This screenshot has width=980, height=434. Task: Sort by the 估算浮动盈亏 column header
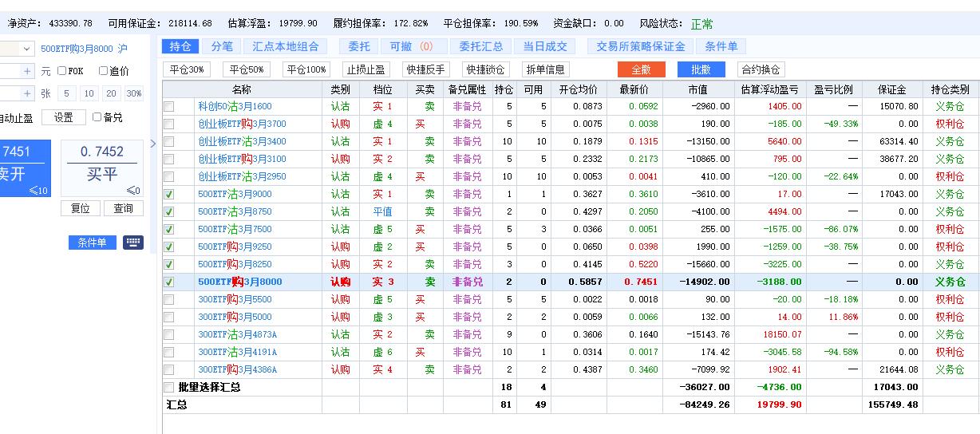769,89
